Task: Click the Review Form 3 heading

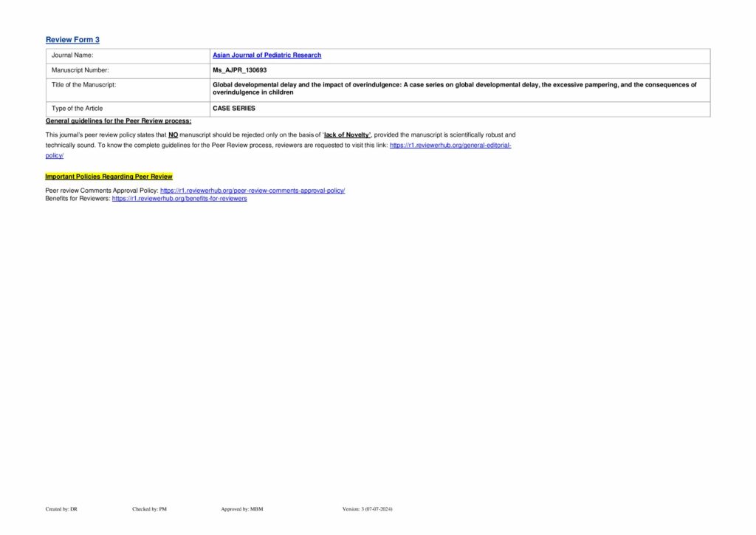Action: [x=72, y=40]
